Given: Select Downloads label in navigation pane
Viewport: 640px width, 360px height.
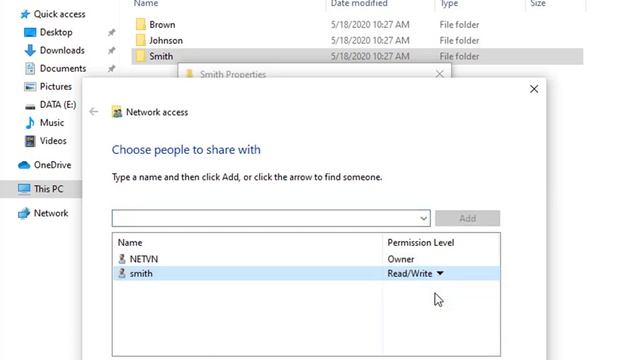Looking at the screenshot, I should coord(62,50).
